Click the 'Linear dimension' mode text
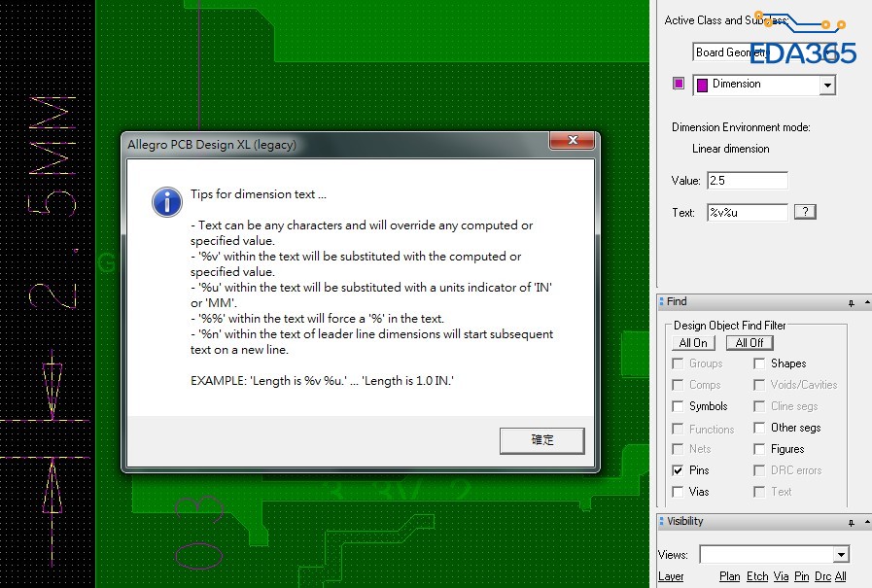 point(731,149)
